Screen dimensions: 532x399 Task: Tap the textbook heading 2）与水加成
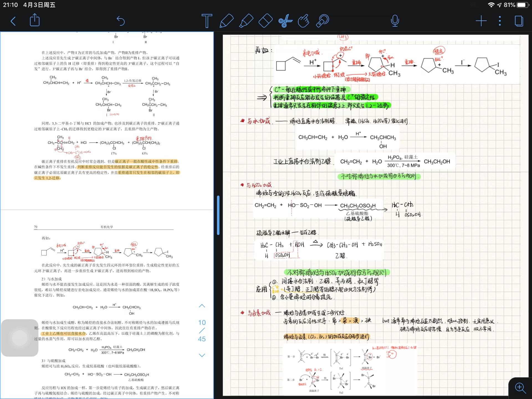click(52, 279)
